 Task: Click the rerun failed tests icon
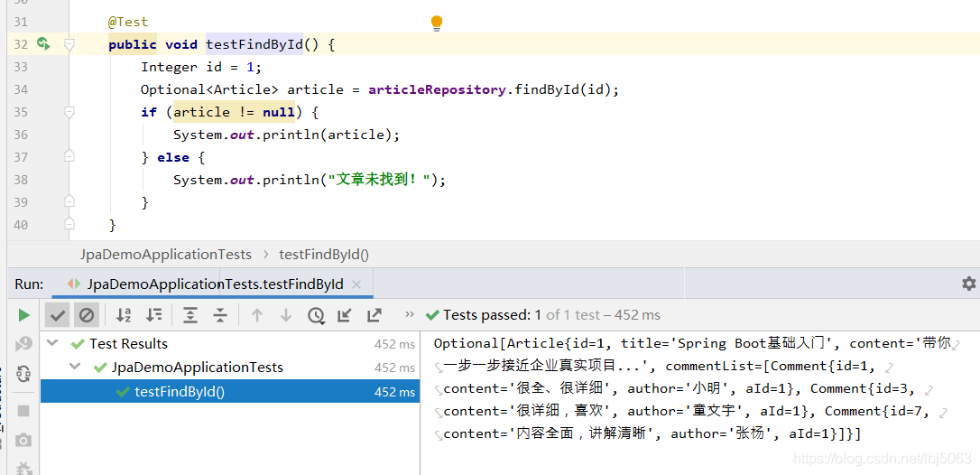[x=23, y=343]
